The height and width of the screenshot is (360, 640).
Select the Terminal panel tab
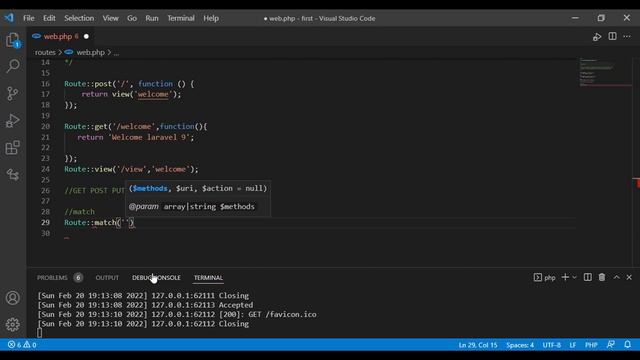(208, 278)
